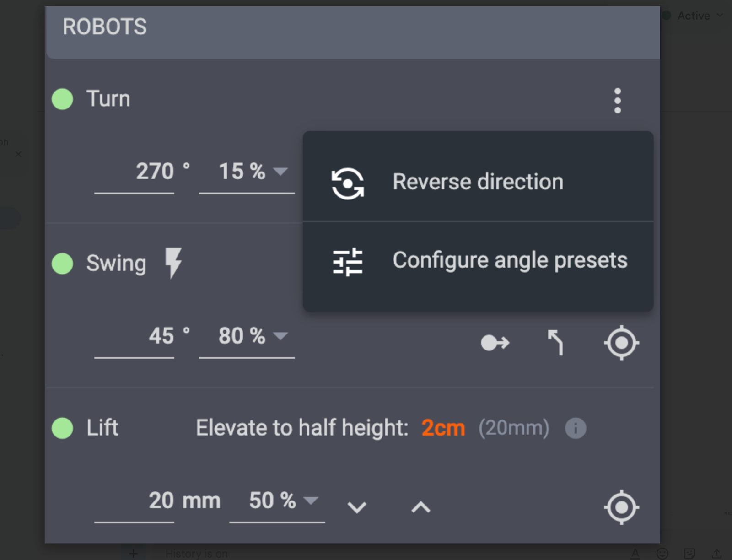Click the Reverse direction rotate icon
The width and height of the screenshot is (732, 560).
(348, 183)
